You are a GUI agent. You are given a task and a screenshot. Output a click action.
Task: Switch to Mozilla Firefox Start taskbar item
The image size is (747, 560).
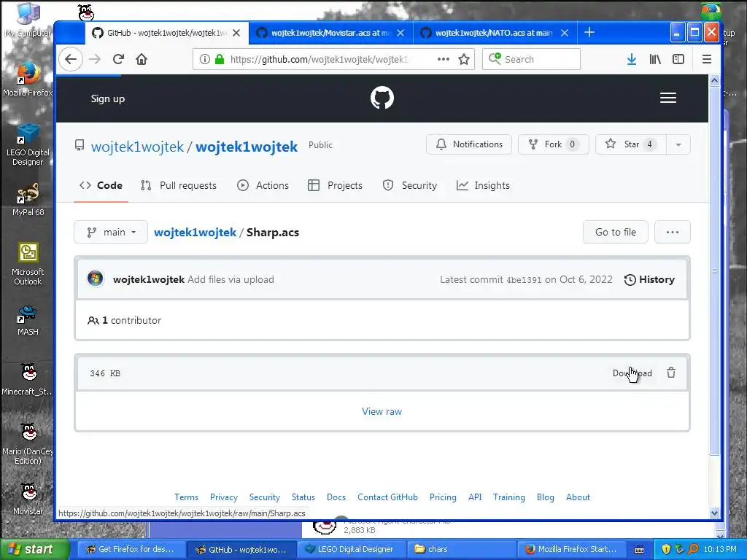coord(572,549)
